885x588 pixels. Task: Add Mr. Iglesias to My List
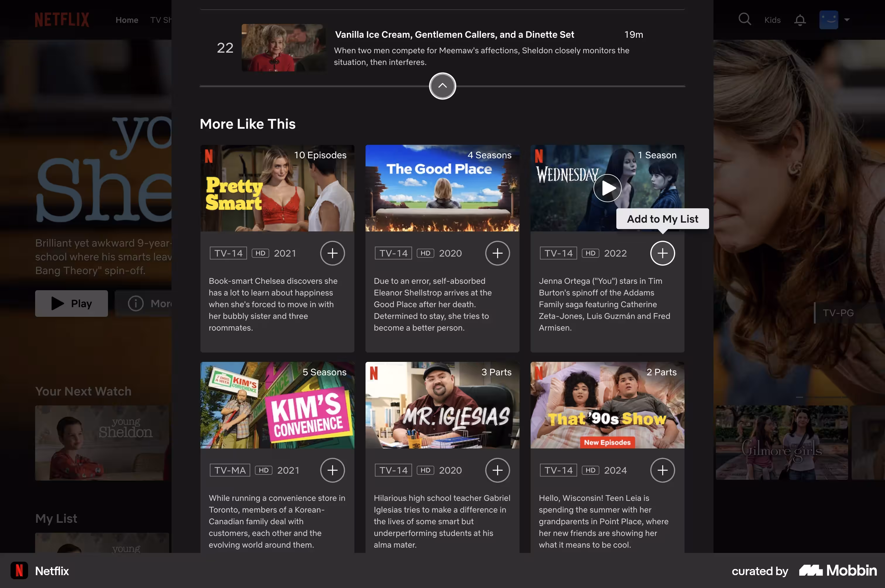[498, 470]
